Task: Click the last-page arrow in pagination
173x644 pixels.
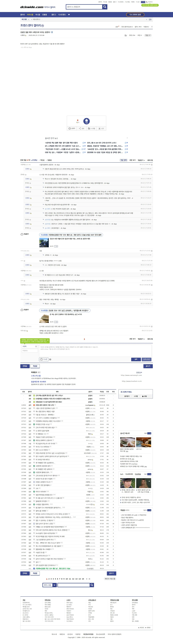Action: pos(89,579)
